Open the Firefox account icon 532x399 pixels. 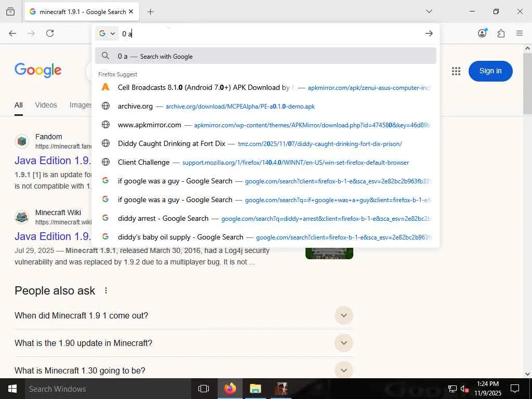[x=482, y=33]
